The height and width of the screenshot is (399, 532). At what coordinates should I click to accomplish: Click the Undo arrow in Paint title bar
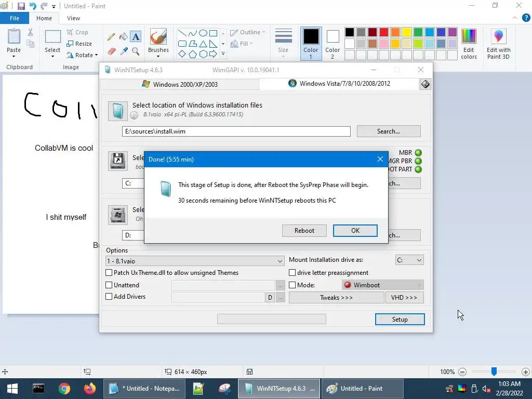33,6
